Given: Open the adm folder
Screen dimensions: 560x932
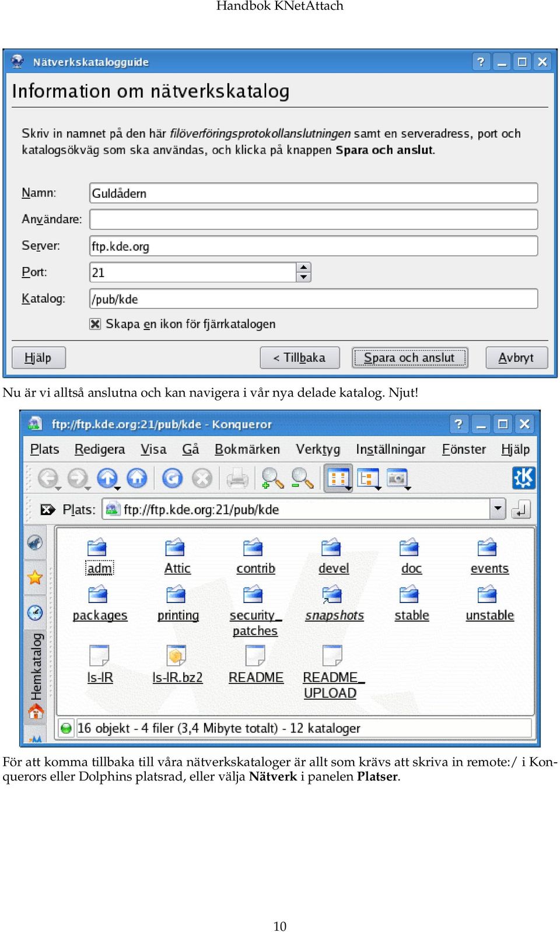Looking at the screenshot, I should click(x=99, y=556).
